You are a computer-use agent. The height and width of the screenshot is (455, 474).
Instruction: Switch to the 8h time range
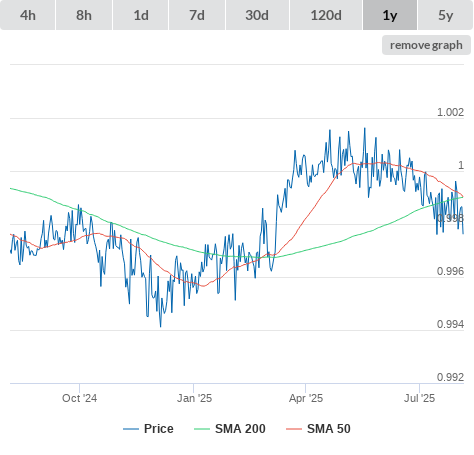(84, 15)
